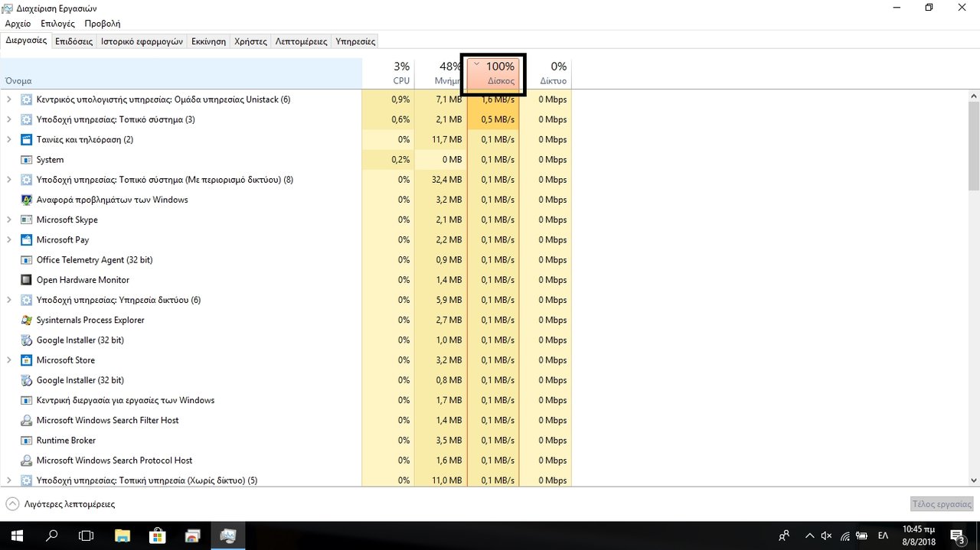Open the Windows Start menu

coord(16,535)
